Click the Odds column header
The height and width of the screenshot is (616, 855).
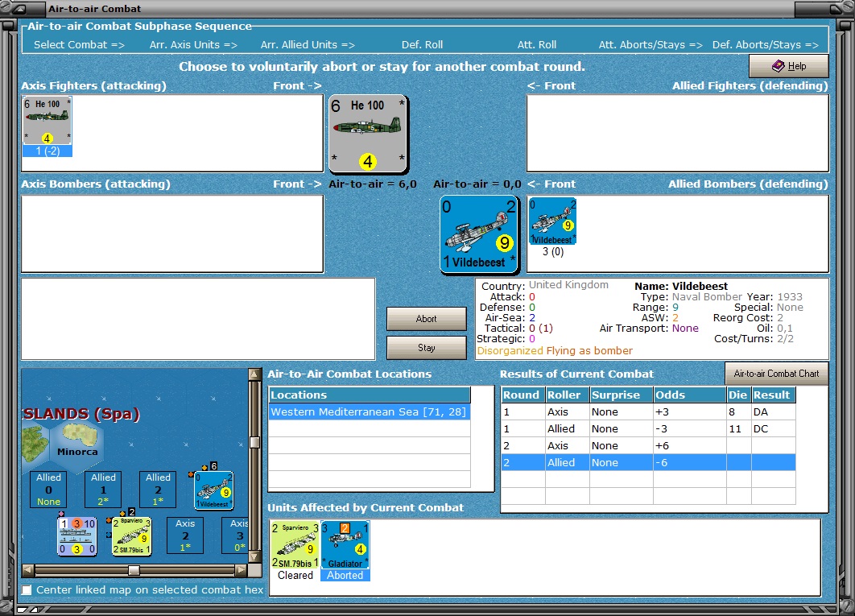[x=690, y=395]
